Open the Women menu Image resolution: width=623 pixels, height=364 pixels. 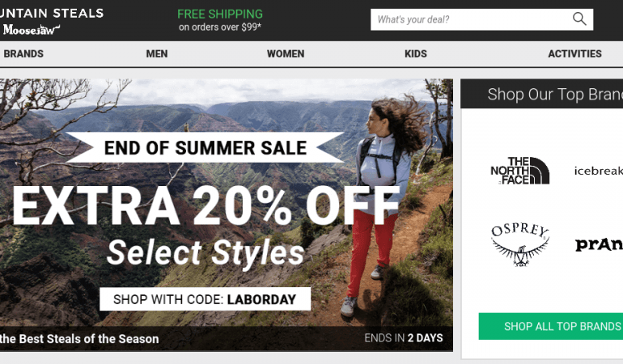[286, 53]
